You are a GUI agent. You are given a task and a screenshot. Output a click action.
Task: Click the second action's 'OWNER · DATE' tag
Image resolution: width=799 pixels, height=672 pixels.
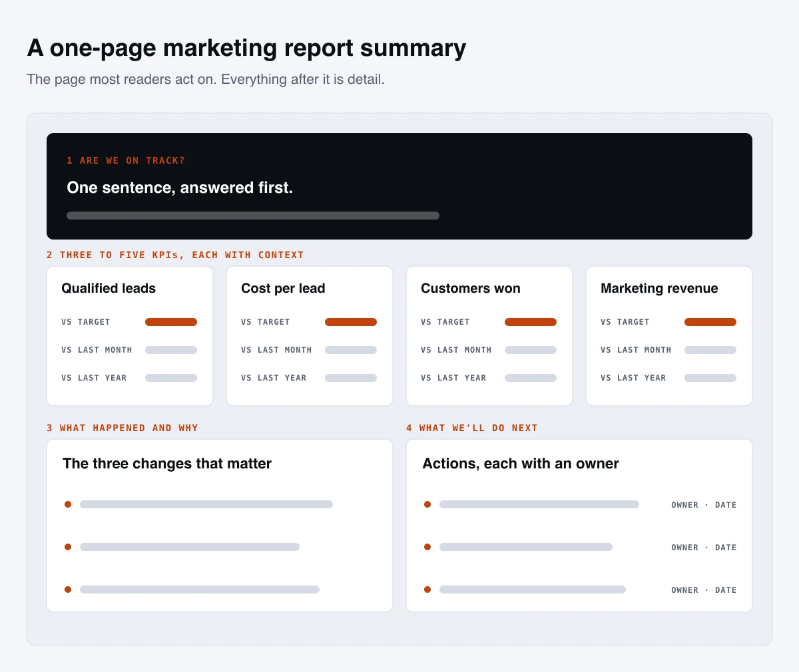[704, 548]
